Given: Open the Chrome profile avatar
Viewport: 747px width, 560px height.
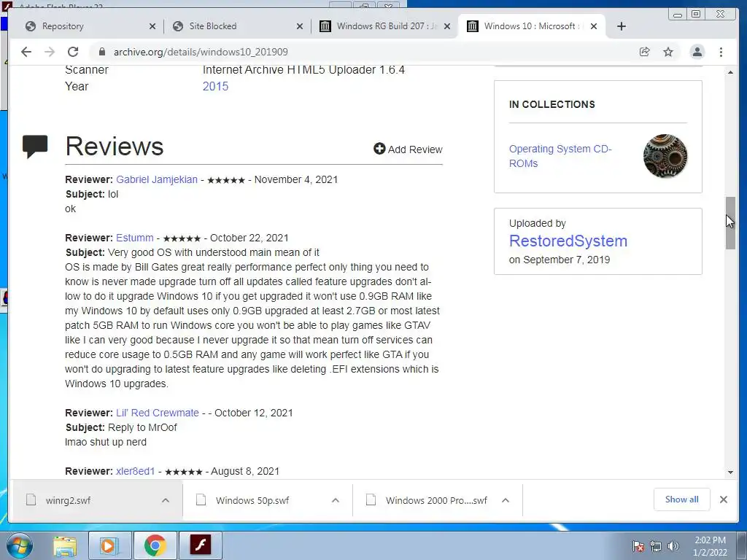Looking at the screenshot, I should [697, 52].
